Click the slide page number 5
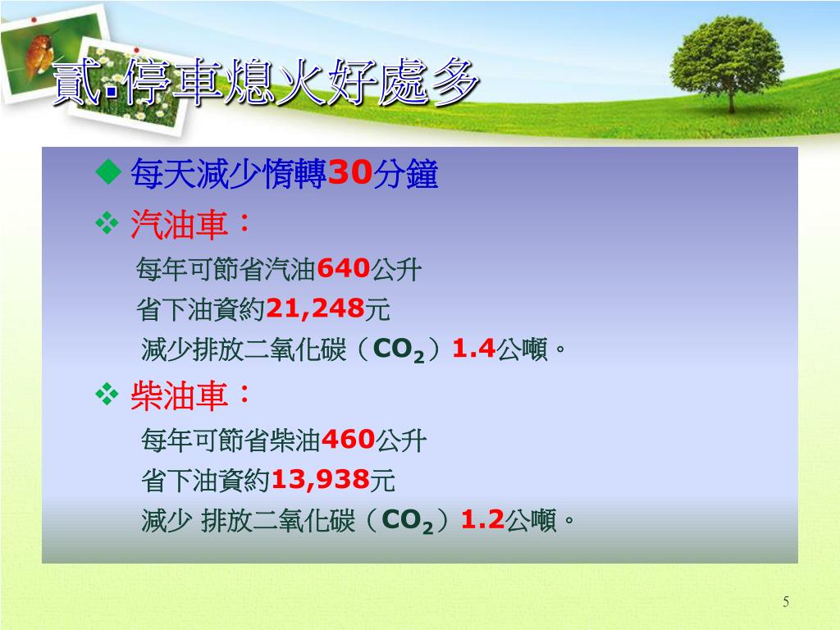Image resolution: width=840 pixels, height=630 pixels. 785,601
